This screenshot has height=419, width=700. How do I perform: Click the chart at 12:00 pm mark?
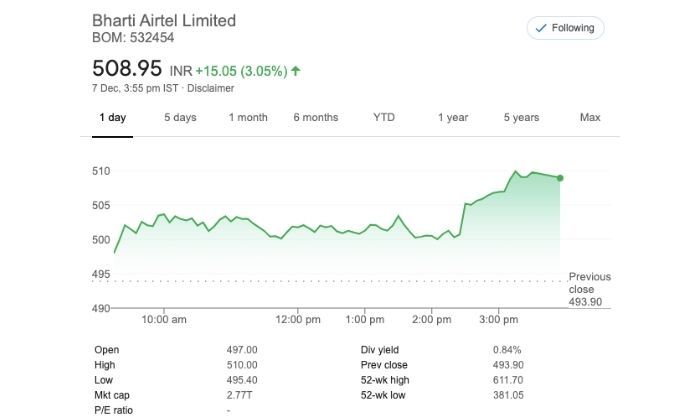[298, 319]
